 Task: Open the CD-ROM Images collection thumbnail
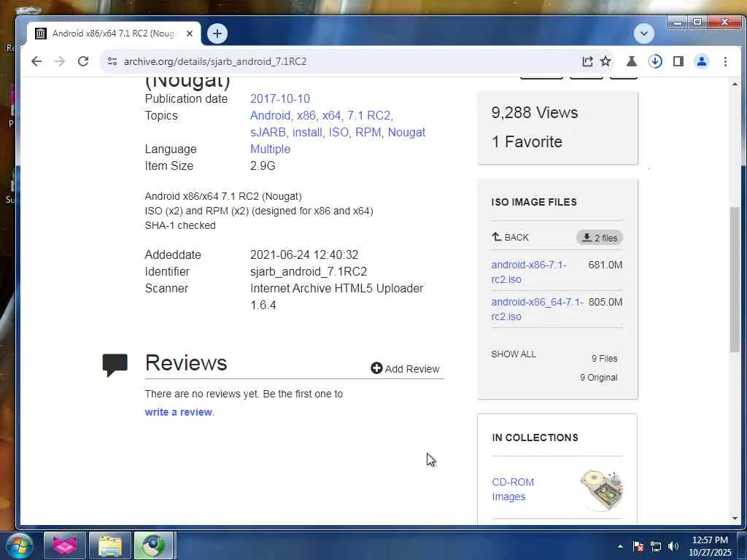pyautogui.click(x=602, y=490)
